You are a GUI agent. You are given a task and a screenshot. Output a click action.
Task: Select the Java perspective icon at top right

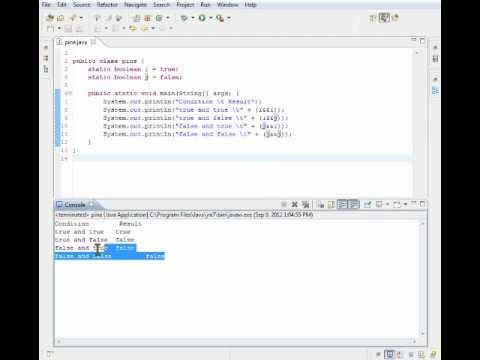click(384, 18)
